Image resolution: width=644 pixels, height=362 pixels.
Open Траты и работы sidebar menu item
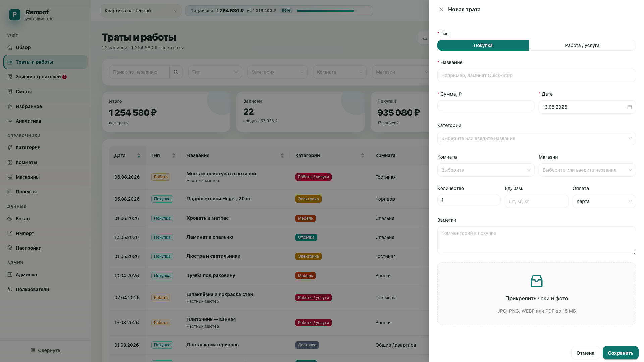coord(46,62)
